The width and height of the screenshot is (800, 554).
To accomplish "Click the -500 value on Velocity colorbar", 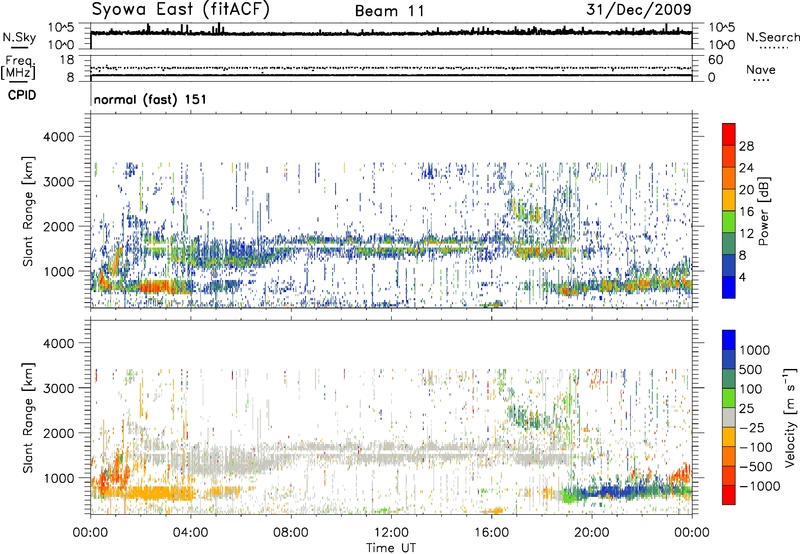I will coord(756,467).
